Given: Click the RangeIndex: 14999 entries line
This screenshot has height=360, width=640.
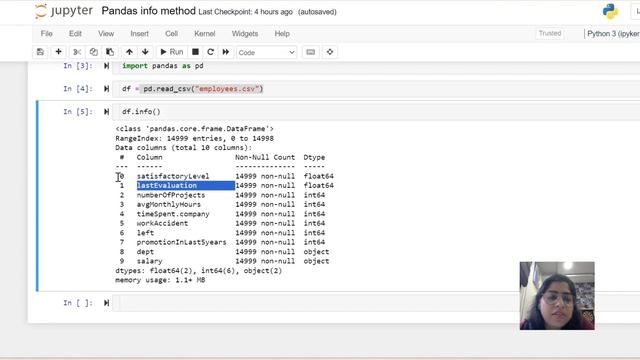Looking at the screenshot, I should pyautogui.click(x=194, y=138).
